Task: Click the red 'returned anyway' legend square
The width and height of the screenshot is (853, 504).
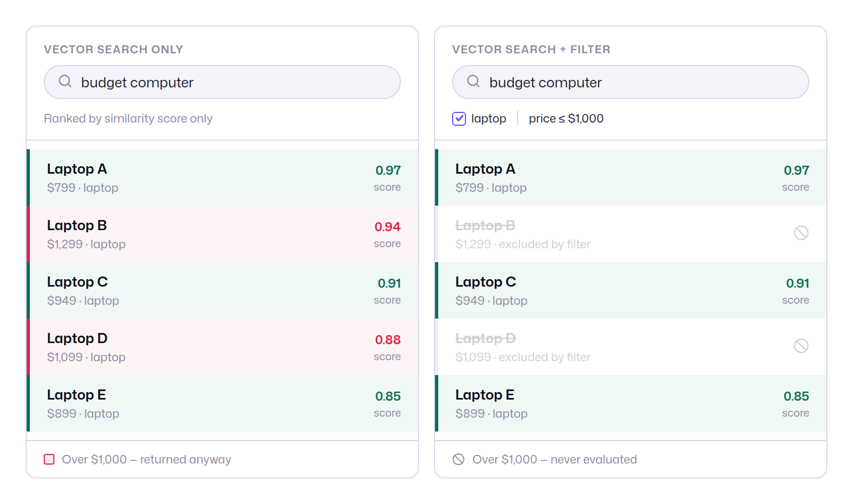Action: coord(49,459)
